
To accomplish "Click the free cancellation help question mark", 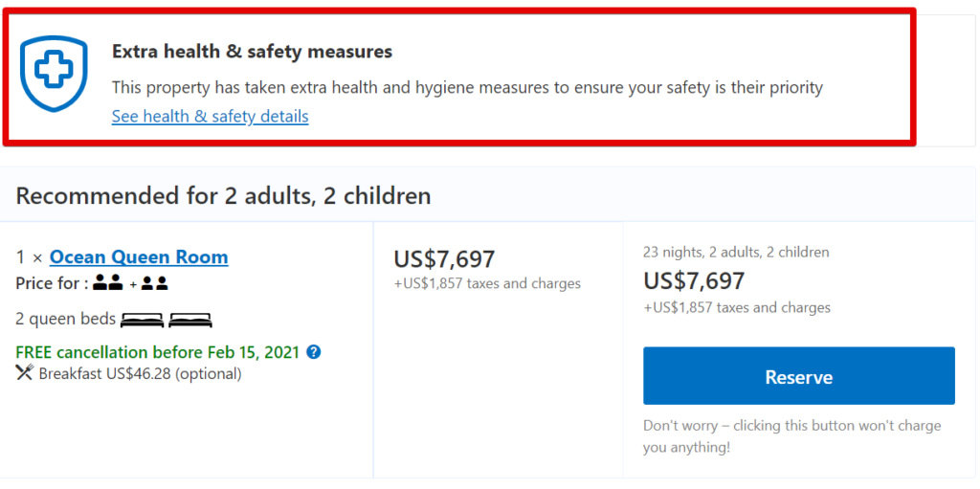I will tap(314, 352).
